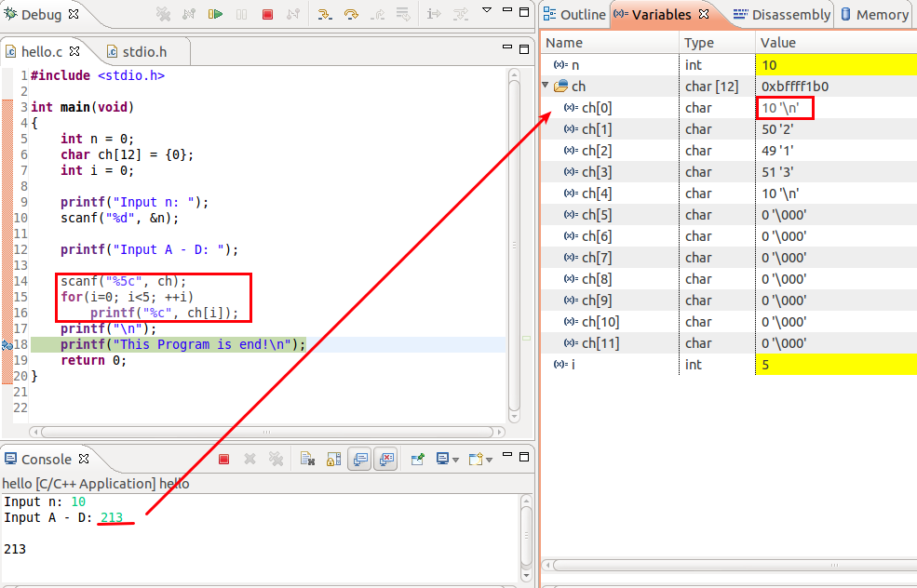The height and width of the screenshot is (588, 917).
Task: Select the Variables view tab
Action: coord(661,15)
